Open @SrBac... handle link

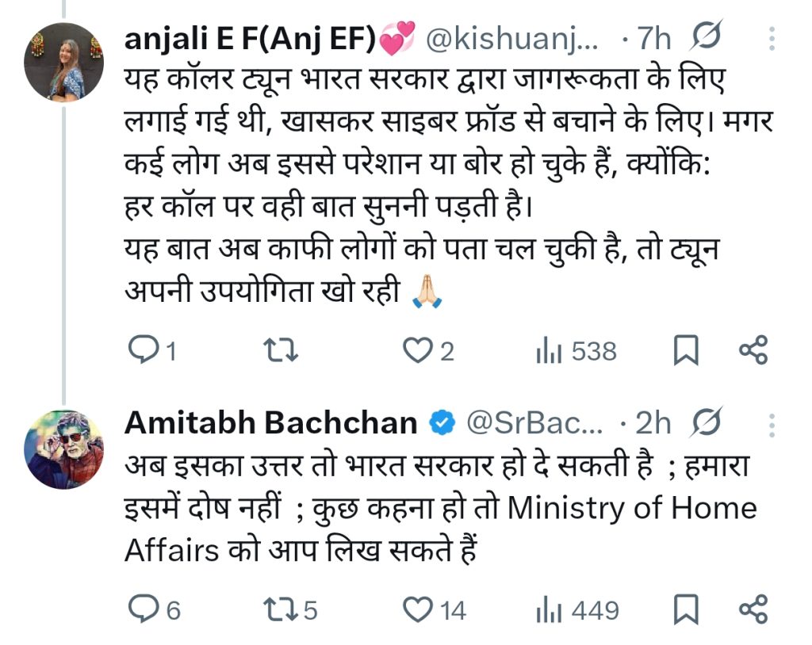[534, 423]
